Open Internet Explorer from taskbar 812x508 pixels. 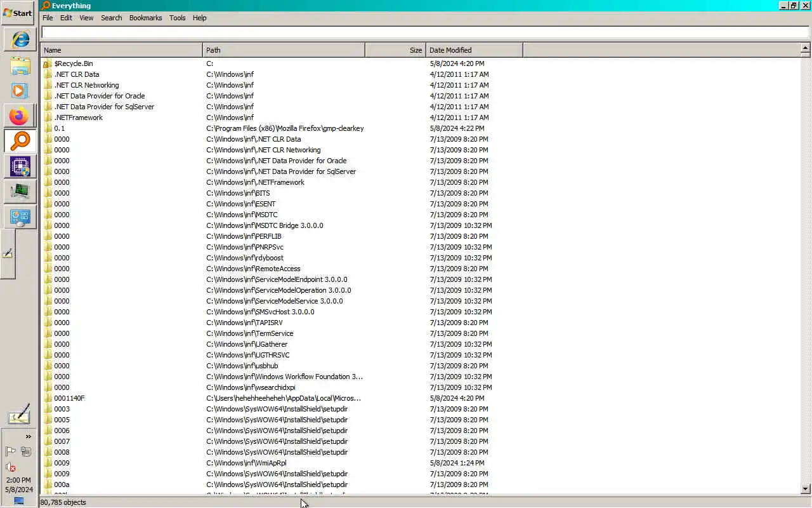click(x=20, y=39)
